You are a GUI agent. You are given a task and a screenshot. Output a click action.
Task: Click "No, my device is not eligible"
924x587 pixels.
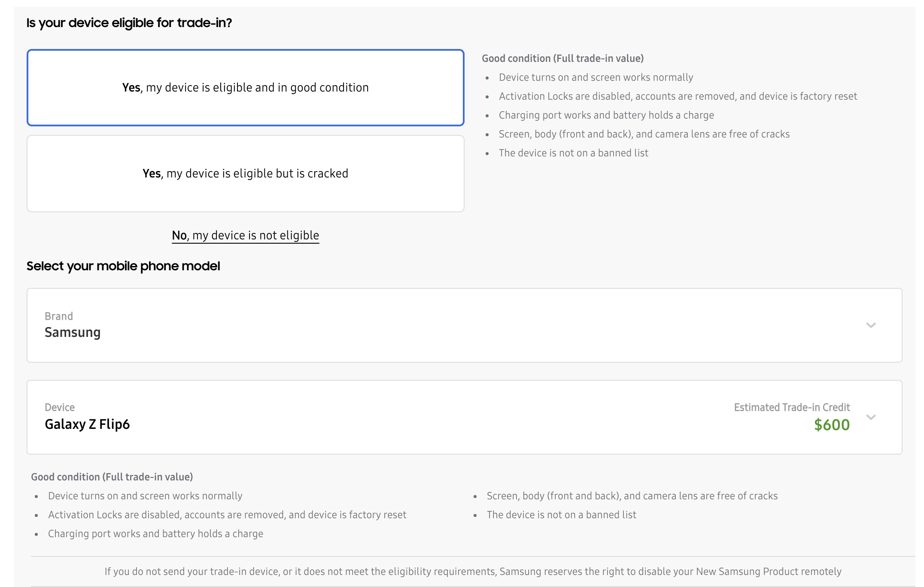tap(245, 235)
